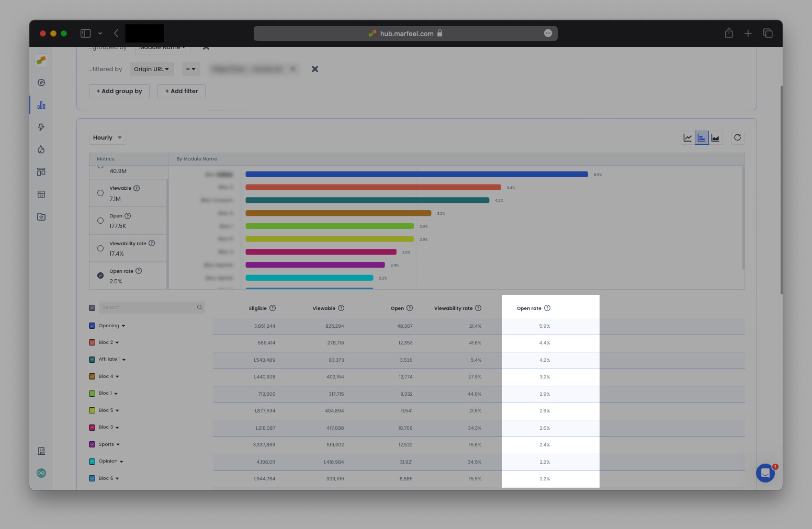Check the select-all checkbox above module list
This screenshot has height=529, width=812.
click(x=92, y=307)
